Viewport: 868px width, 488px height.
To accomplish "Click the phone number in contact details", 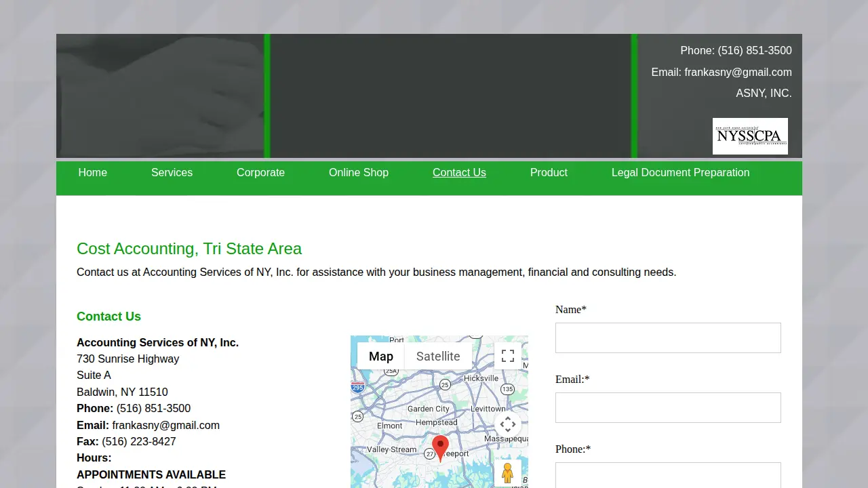I will (153, 409).
